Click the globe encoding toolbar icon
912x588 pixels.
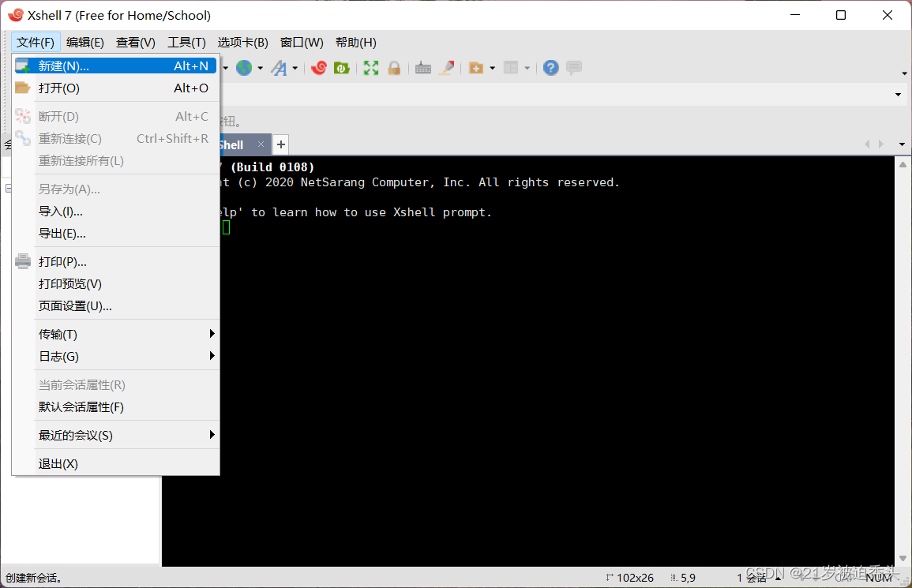(244, 68)
